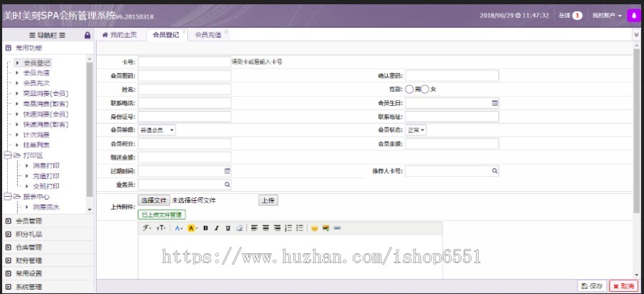Click the insert link icon in editor
This screenshot has height=294, width=644.
click(x=337, y=228)
